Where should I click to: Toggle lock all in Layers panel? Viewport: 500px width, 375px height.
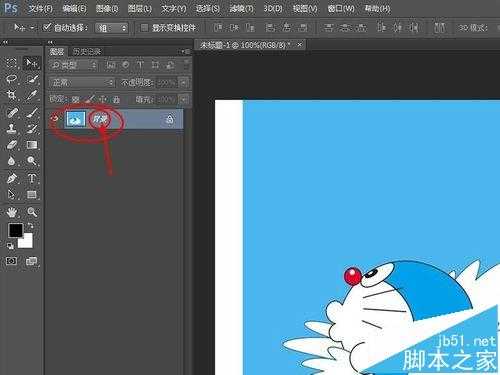tap(116, 99)
